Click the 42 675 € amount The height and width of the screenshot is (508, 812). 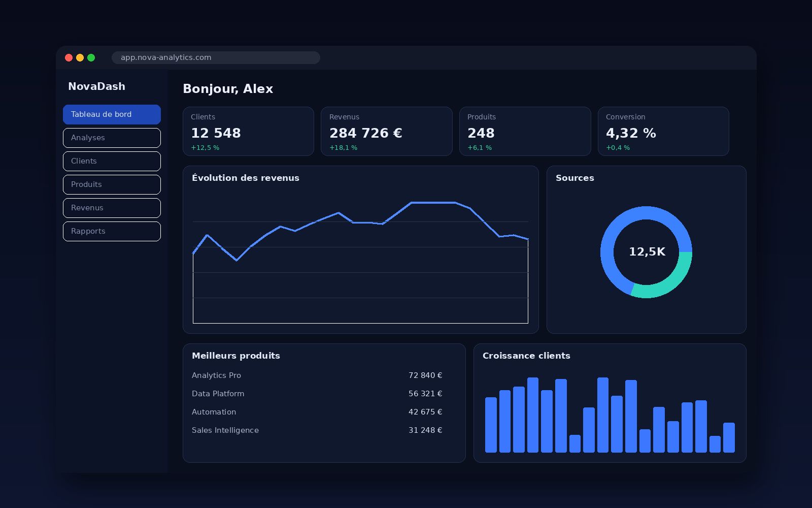(x=425, y=412)
